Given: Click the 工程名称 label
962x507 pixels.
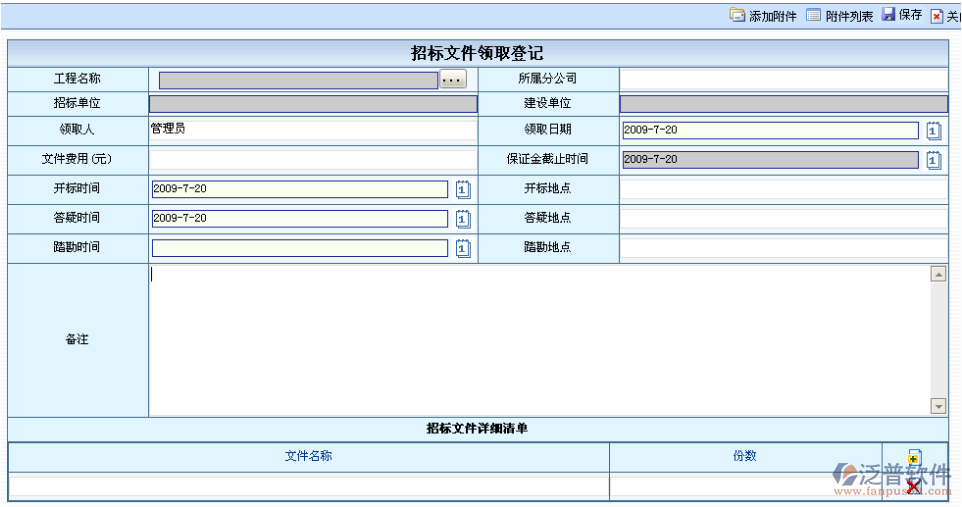Looking at the screenshot, I should (x=77, y=79).
